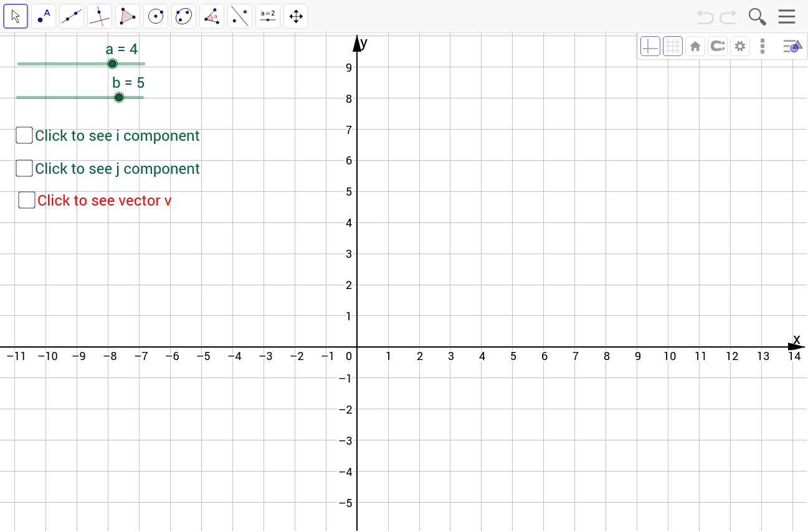Select the Line tool
Viewport: 808px width, 532px height.
click(72, 16)
